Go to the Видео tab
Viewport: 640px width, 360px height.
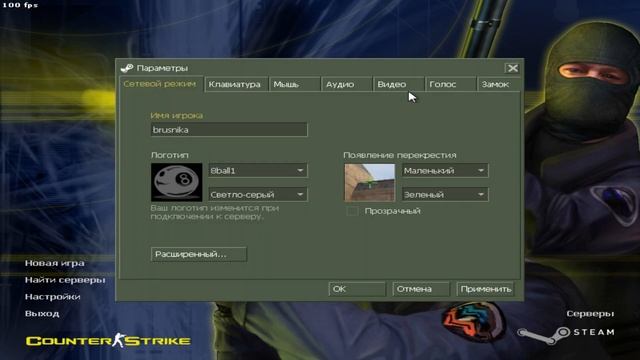pyautogui.click(x=398, y=84)
